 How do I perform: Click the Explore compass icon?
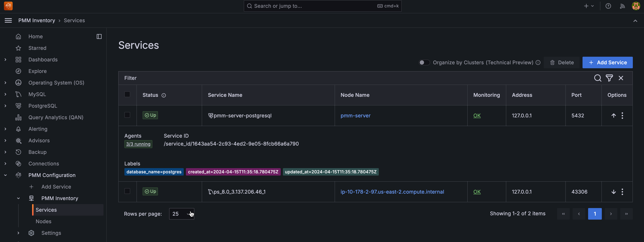[x=18, y=71]
